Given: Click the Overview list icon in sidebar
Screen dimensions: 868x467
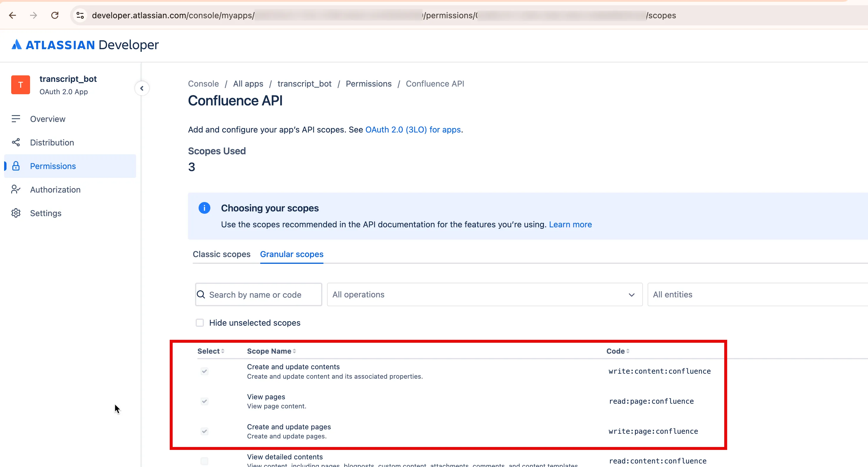Looking at the screenshot, I should click(x=16, y=119).
